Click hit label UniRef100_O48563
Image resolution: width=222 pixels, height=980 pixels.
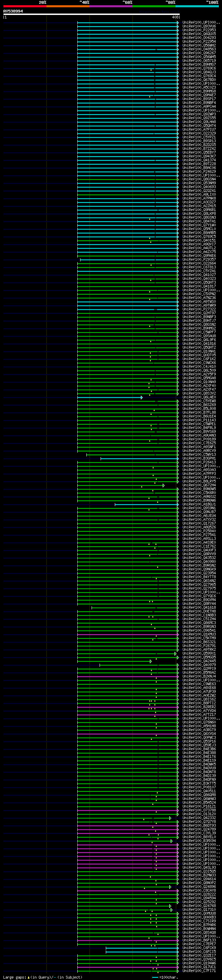click(199, 49)
